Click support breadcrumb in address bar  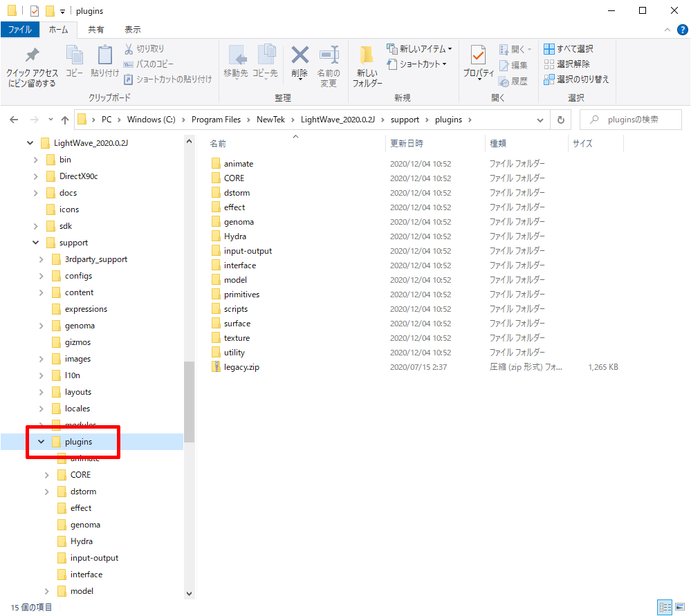(x=405, y=120)
